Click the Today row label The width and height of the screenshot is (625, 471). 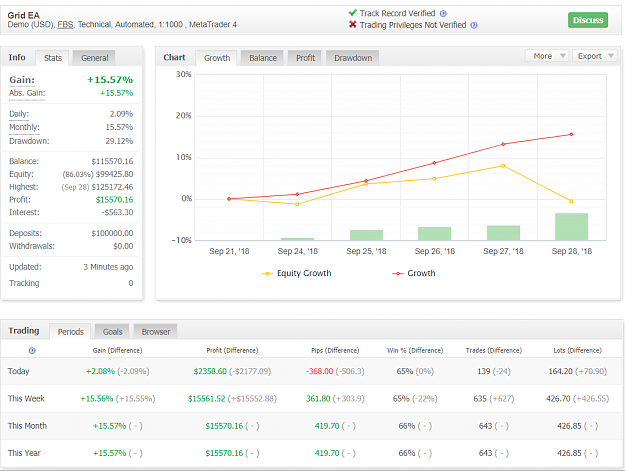pyautogui.click(x=18, y=371)
